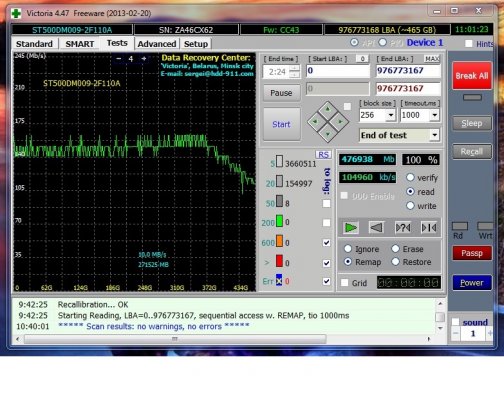Switch to the SMART tab
Viewport: 504px width, 400px height.
click(80, 44)
